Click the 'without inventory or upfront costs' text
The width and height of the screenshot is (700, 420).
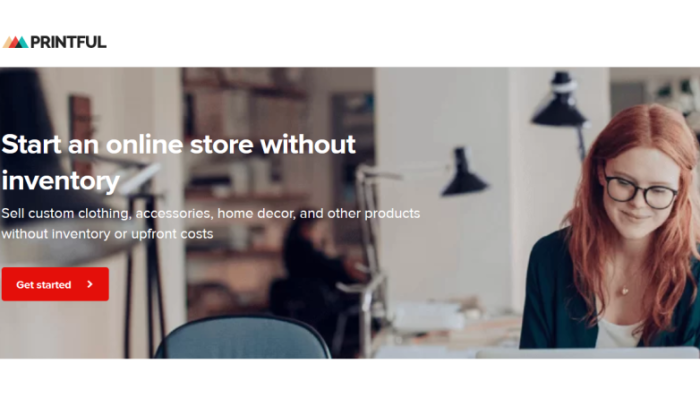[x=107, y=234]
